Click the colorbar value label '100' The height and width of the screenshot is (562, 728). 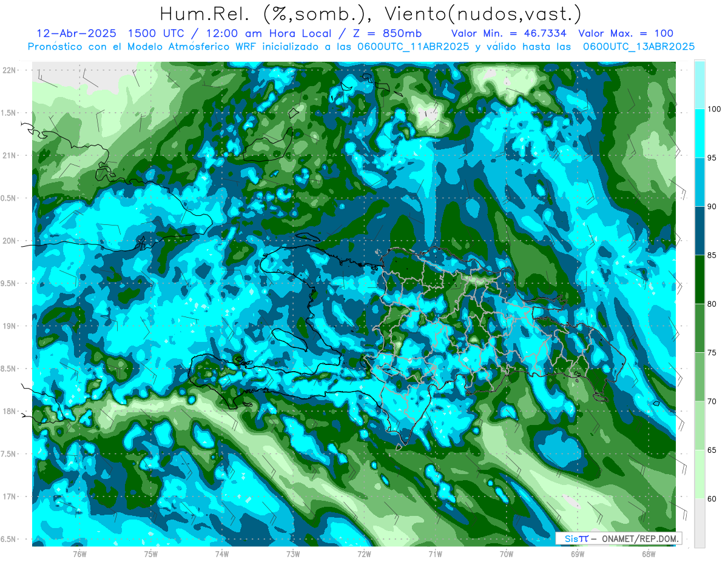pyautogui.click(x=715, y=109)
